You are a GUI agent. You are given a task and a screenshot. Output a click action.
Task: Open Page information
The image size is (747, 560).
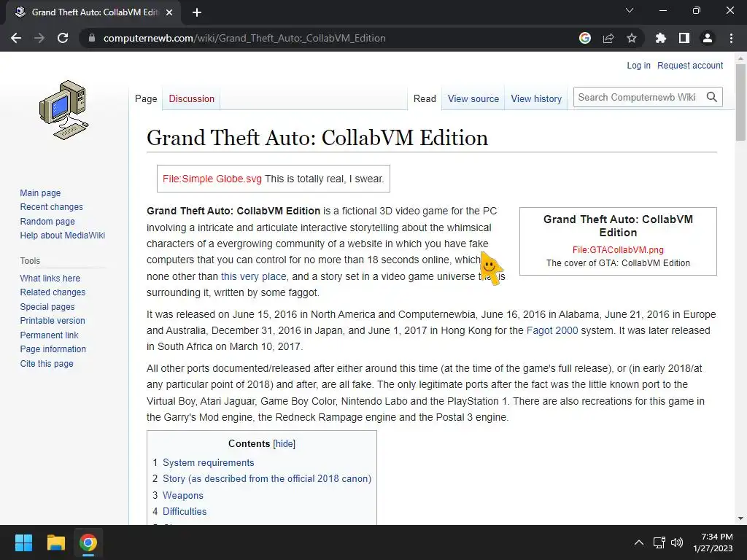53,349
